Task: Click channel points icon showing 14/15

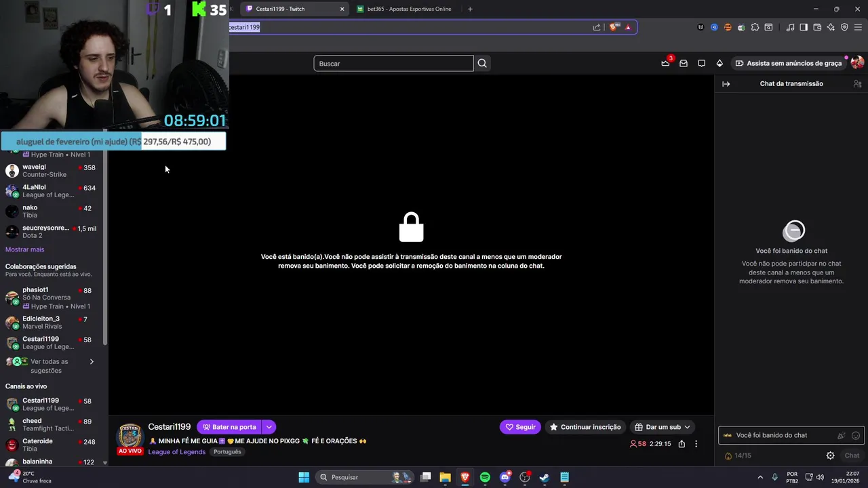Action: coord(738,455)
